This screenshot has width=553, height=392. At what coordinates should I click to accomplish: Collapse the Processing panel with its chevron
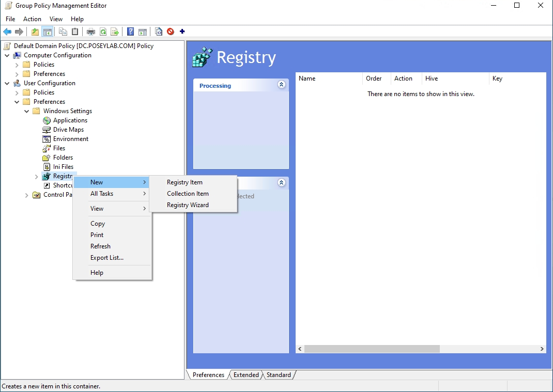281,85
